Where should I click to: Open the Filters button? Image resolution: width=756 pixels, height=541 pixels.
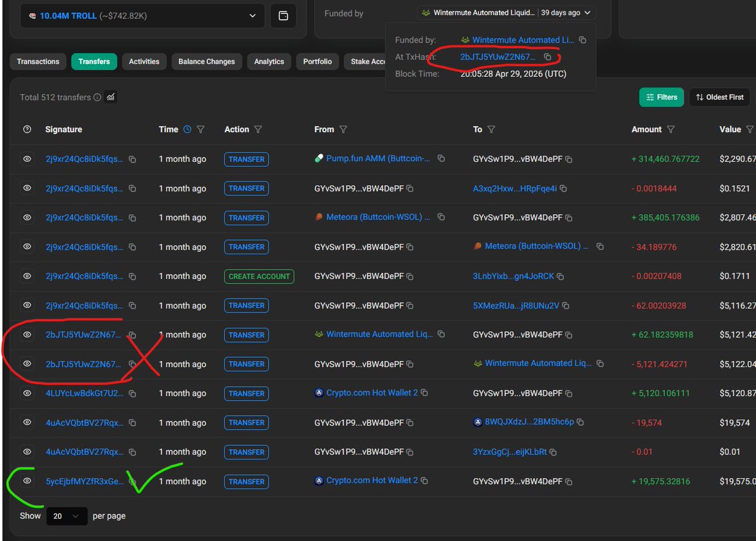[x=661, y=97]
